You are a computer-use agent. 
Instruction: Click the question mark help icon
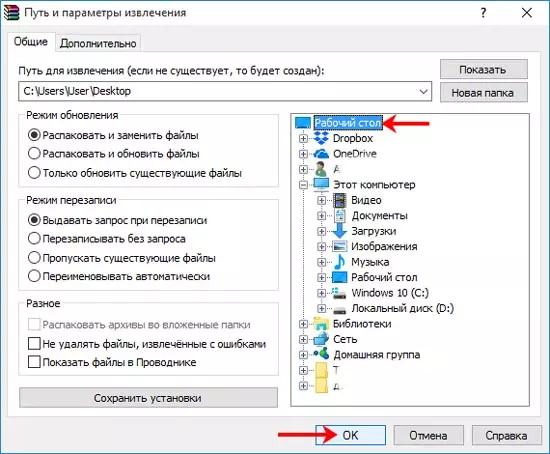[483, 13]
